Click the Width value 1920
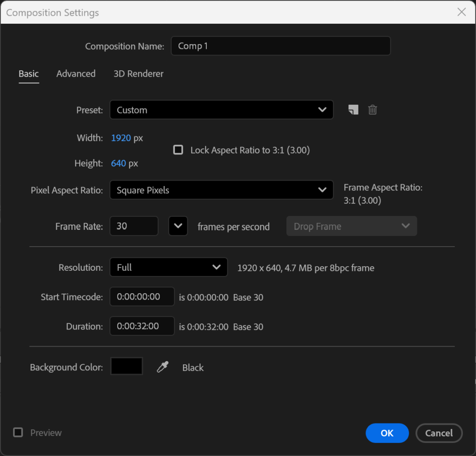Screen dimensions: 476x456 pos(121,138)
